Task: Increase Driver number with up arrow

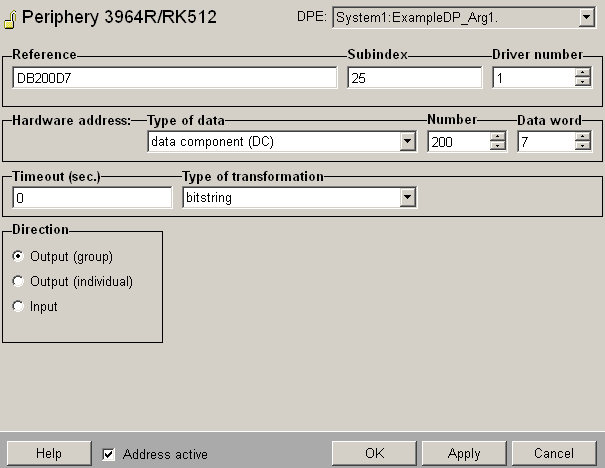Action: (x=583, y=73)
